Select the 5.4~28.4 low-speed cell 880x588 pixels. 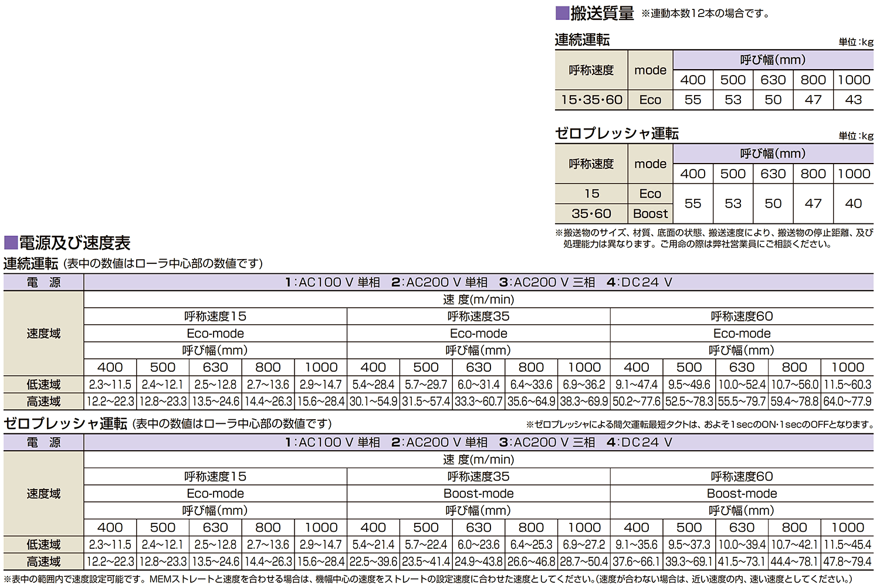(x=374, y=385)
